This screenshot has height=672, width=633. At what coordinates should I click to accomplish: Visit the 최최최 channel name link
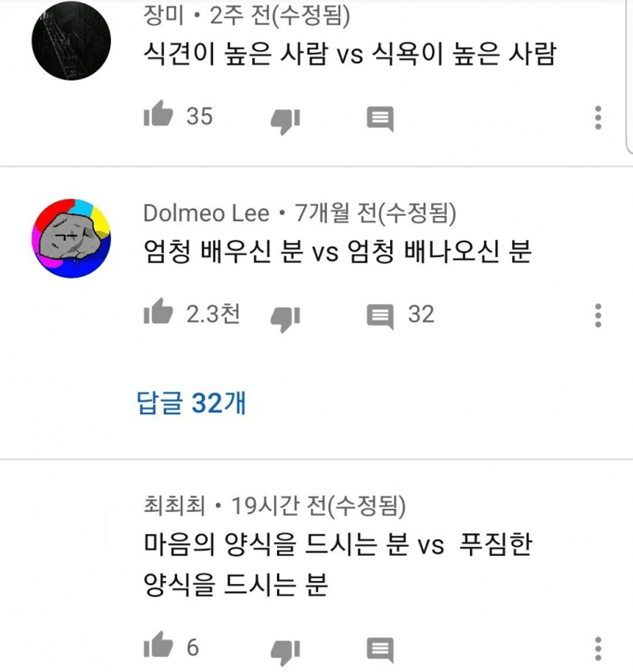174,505
